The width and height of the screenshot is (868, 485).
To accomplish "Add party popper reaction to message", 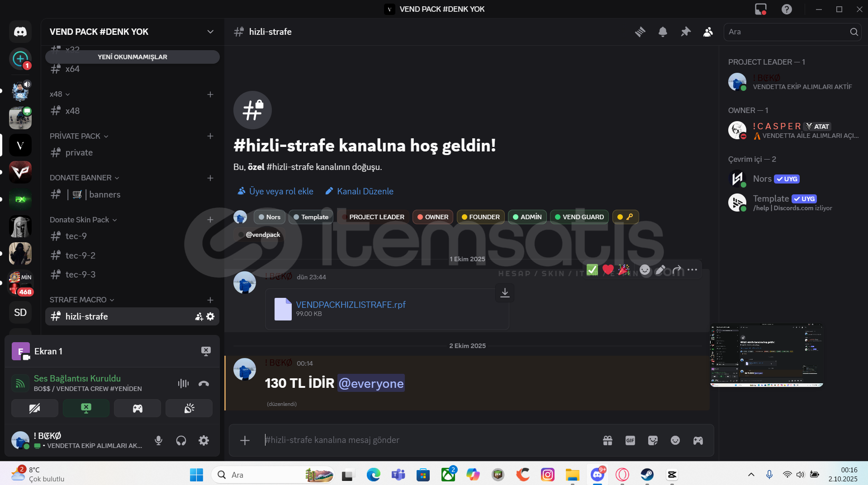I will click(624, 270).
